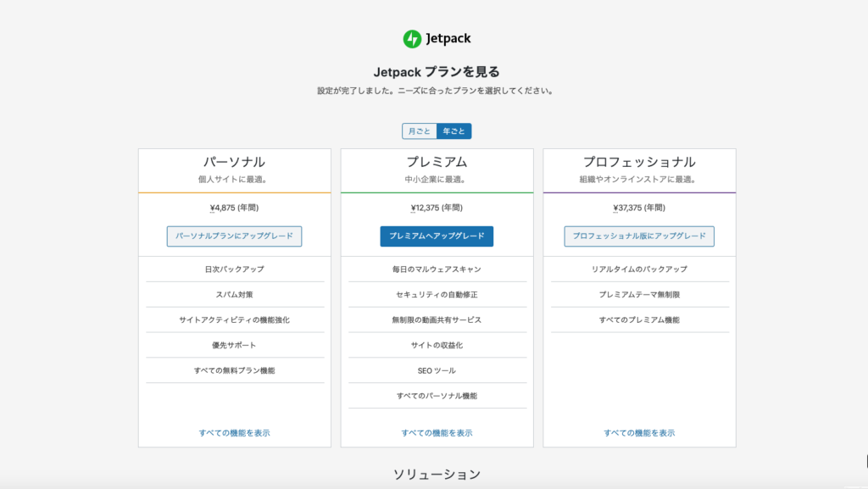Click the 毎日のマルウェアスキャン feature row

tap(437, 270)
